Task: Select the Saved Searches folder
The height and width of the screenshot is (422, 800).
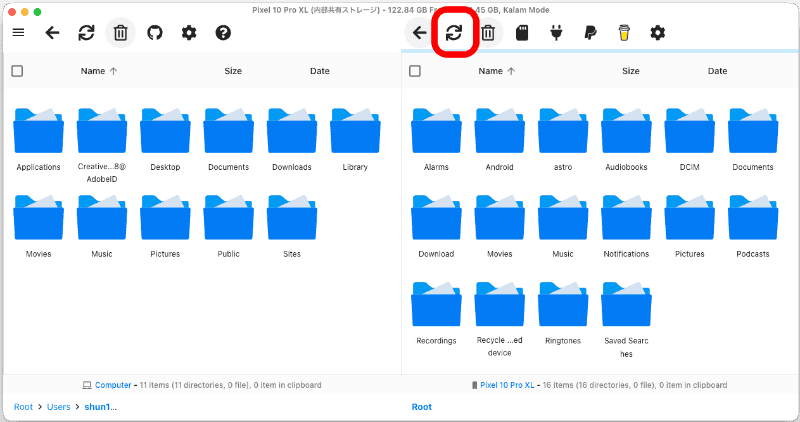Action: (x=627, y=304)
